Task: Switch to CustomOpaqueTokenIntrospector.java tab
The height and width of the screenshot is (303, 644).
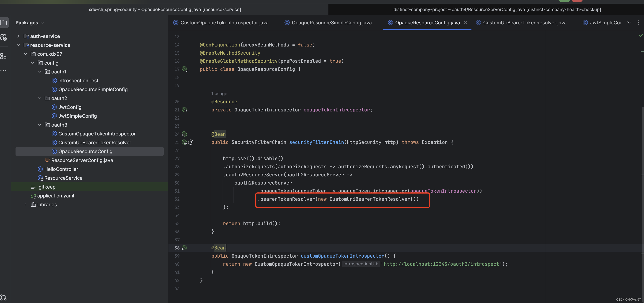Action: 224,23
